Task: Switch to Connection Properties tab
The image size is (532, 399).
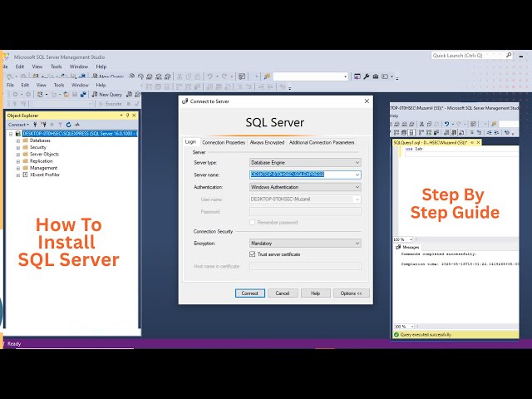Action: 224,142
